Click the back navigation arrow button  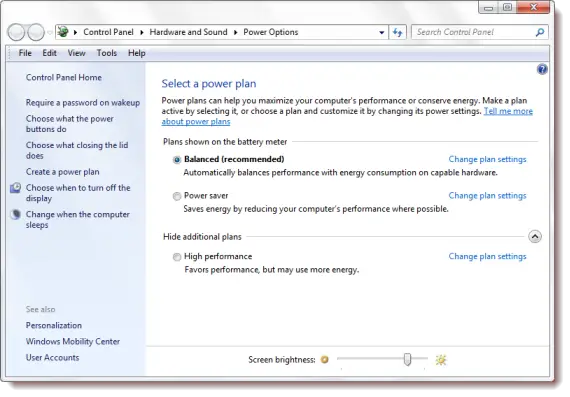pos(16,32)
